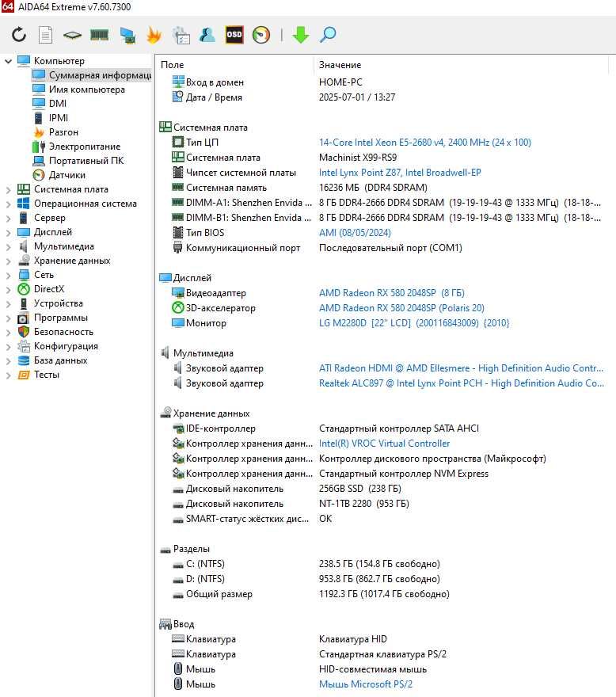Image resolution: width=616 pixels, height=697 pixels.
Task: Select the C: (NTFS) partition row
Action: (x=385, y=564)
